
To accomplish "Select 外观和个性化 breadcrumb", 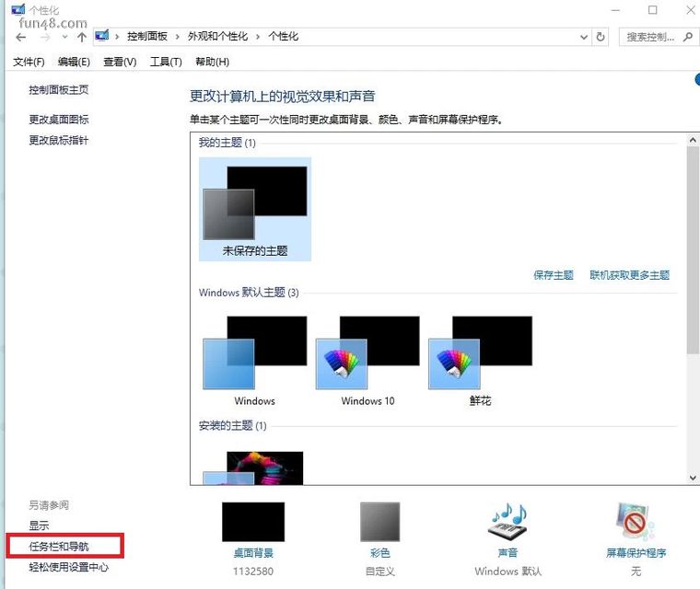I will (217, 36).
